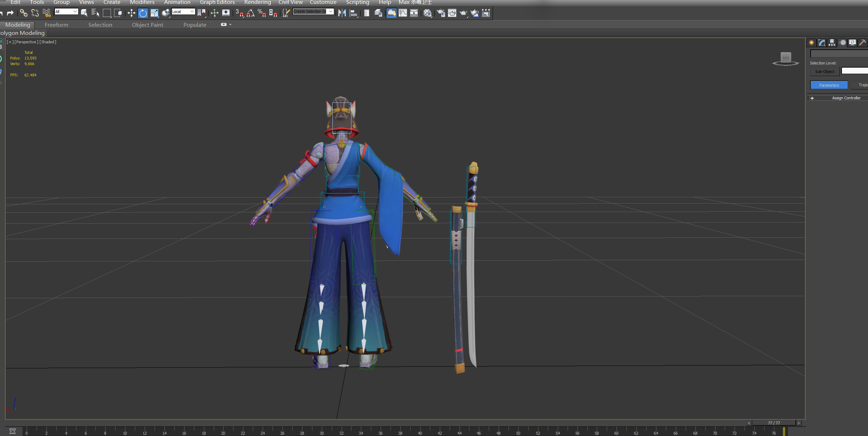Switch to the Freeform ribbon tab

click(x=56, y=25)
